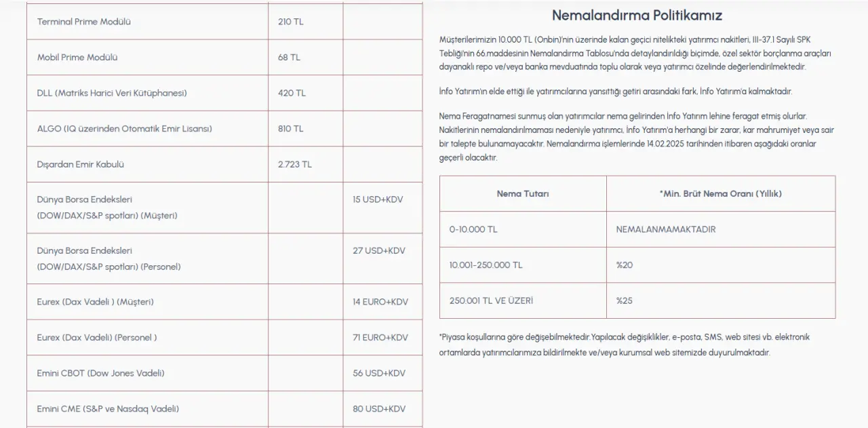Click the 10.001-250.000 TL range cell

point(485,265)
